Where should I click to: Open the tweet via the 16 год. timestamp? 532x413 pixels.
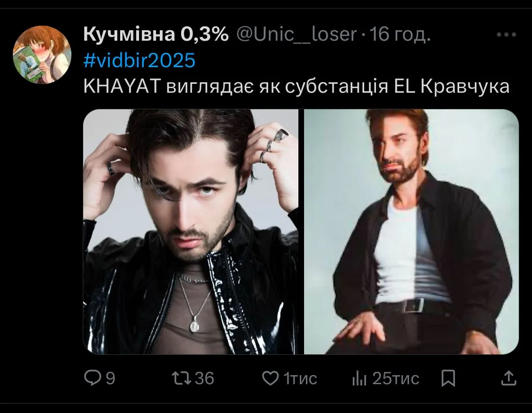click(400, 34)
